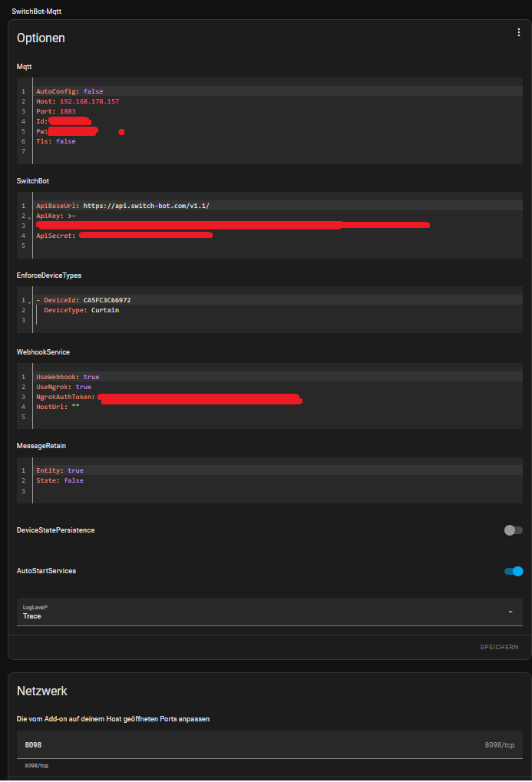This screenshot has width=532, height=782.
Task: Open the Optionen three-dot overflow menu
Action: point(519,32)
